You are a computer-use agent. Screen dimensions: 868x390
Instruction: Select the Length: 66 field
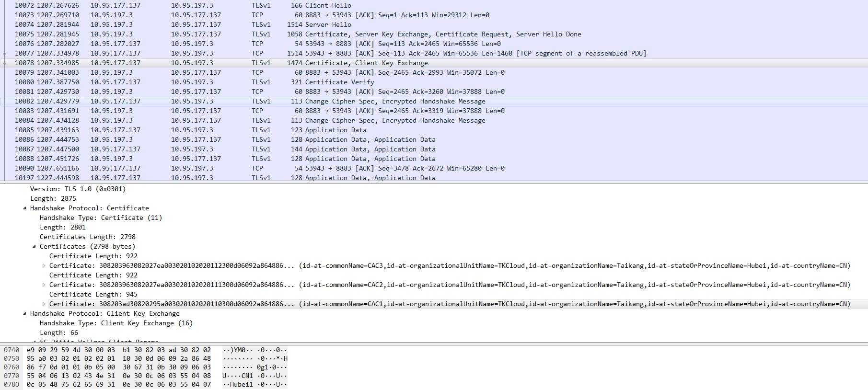click(58, 333)
